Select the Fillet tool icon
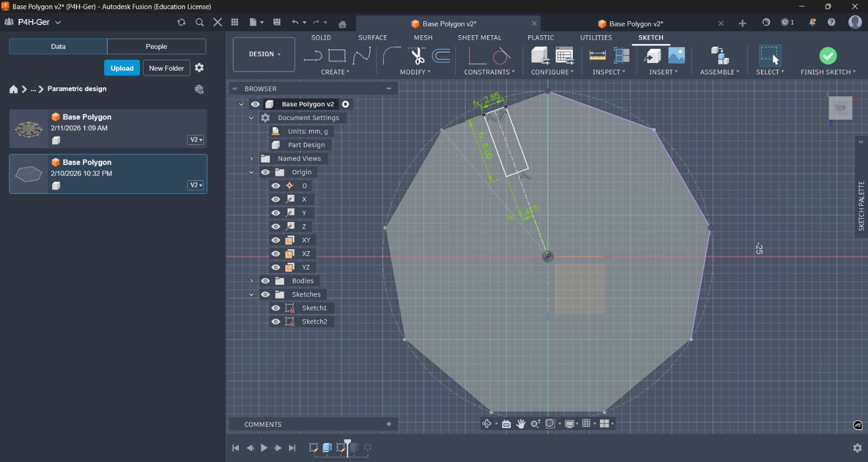Image resolution: width=868 pixels, height=462 pixels. click(391, 55)
